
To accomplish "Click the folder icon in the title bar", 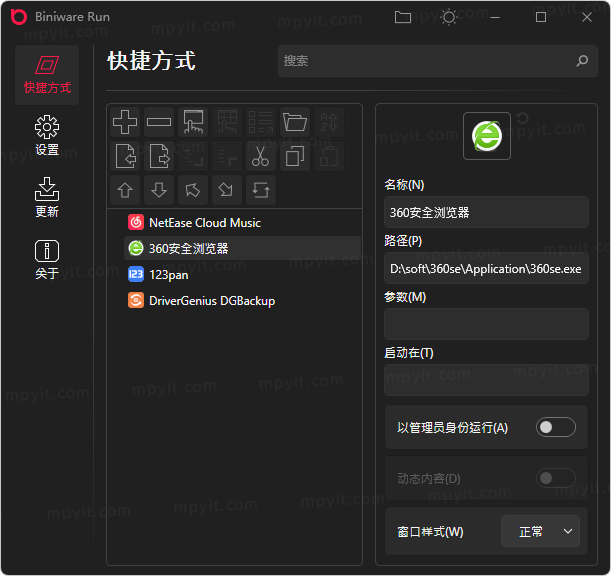I will tap(403, 17).
